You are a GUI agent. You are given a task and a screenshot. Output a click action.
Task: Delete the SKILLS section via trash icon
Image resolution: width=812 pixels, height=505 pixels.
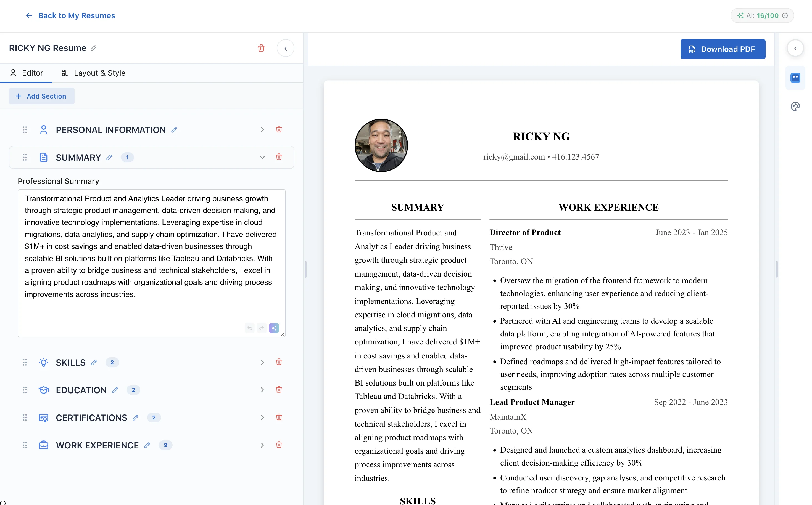click(279, 362)
